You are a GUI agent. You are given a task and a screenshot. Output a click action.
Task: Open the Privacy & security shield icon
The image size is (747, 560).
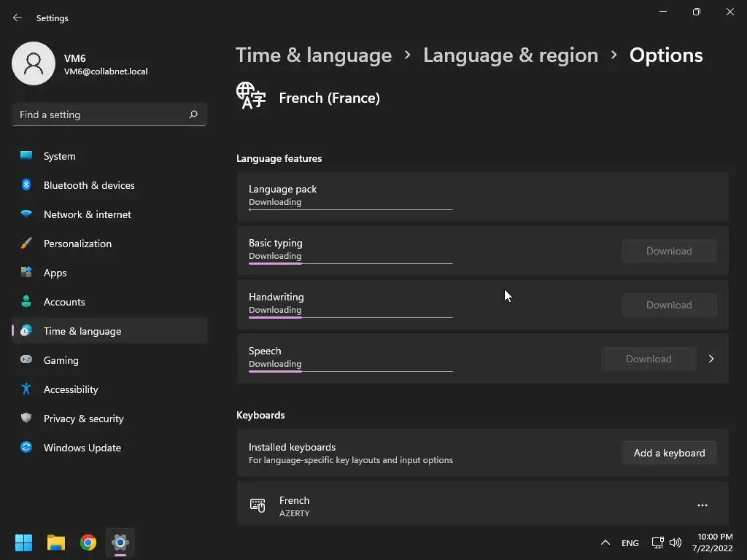pos(26,419)
